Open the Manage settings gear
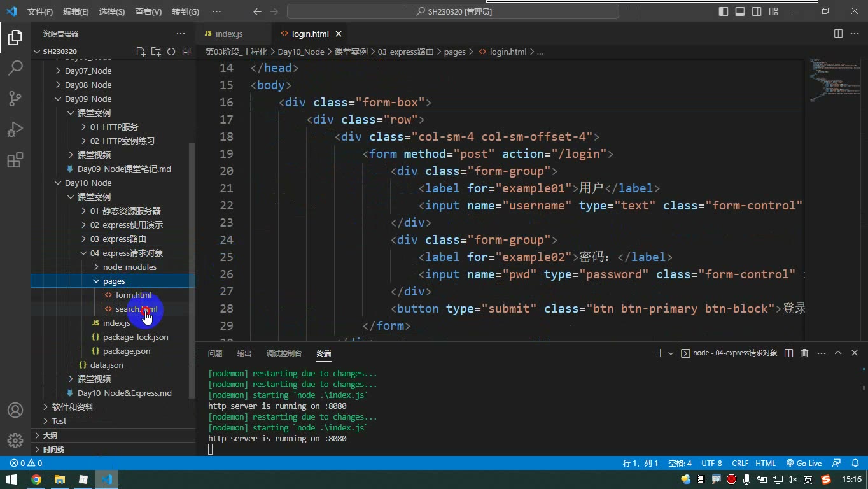Image resolution: width=868 pixels, height=489 pixels. [15, 441]
